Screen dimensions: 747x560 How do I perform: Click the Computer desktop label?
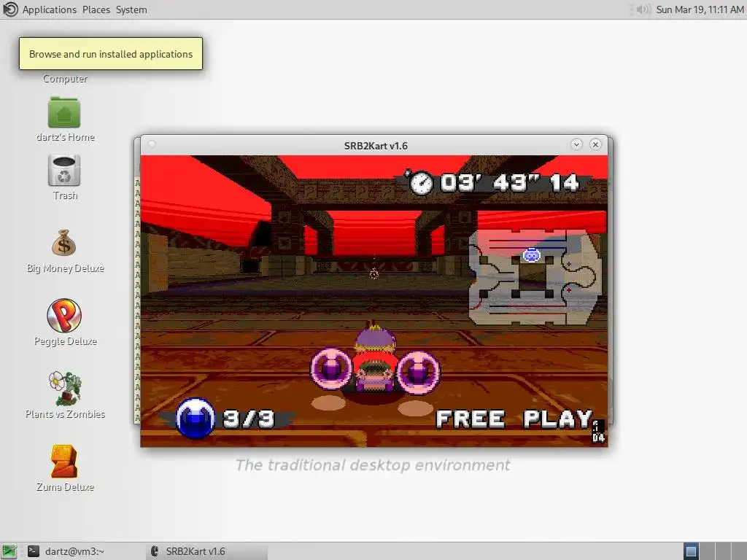[x=65, y=79]
